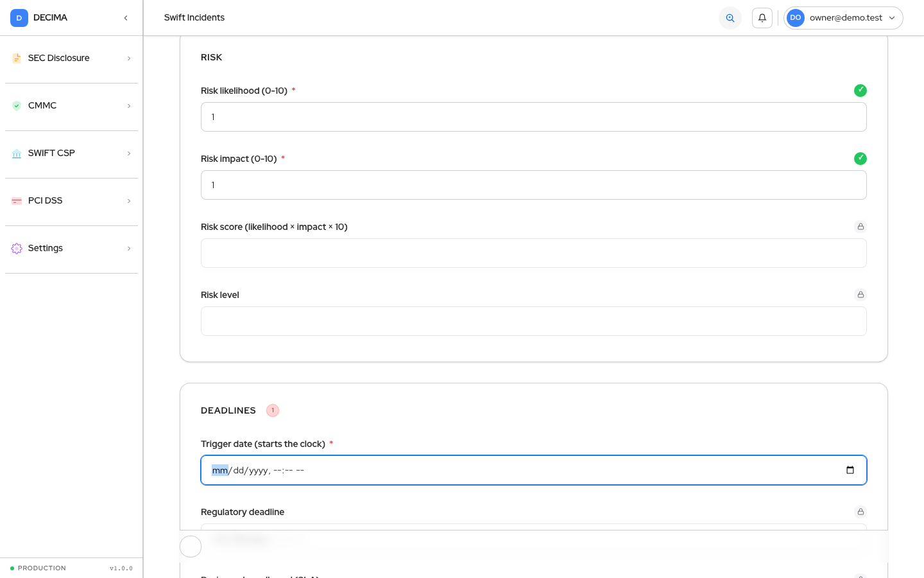Expand the SEC Disclosure menu chevron
This screenshot has height=578, width=924.
pyautogui.click(x=129, y=58)
